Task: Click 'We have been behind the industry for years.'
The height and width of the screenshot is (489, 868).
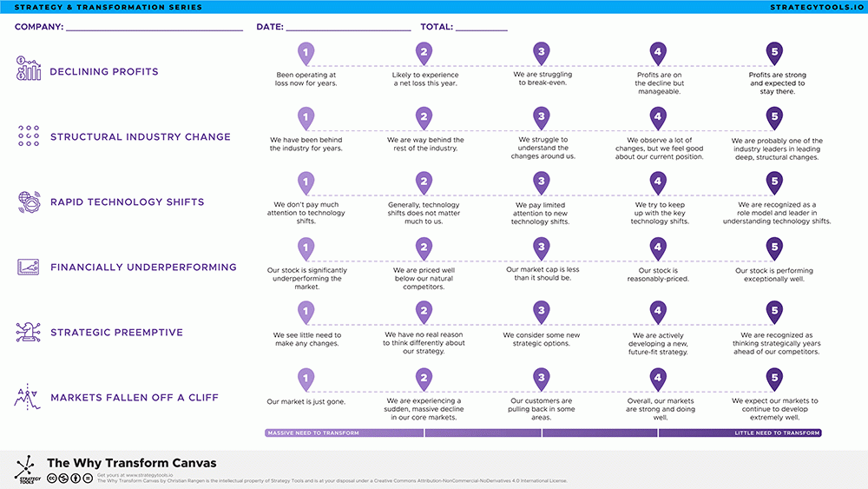Action: click(x=306, y=144)
